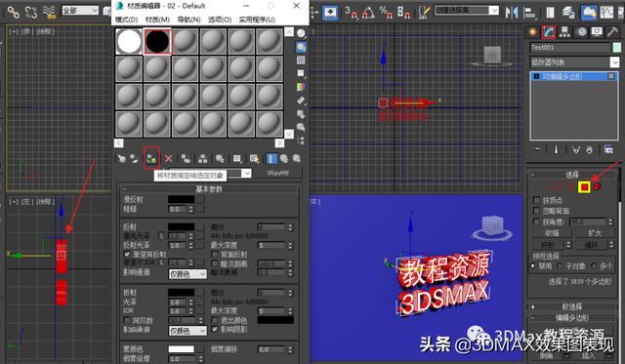Click the Make Material Copy icon
Viewport: 625px width, 364px height.
[186, 158]
